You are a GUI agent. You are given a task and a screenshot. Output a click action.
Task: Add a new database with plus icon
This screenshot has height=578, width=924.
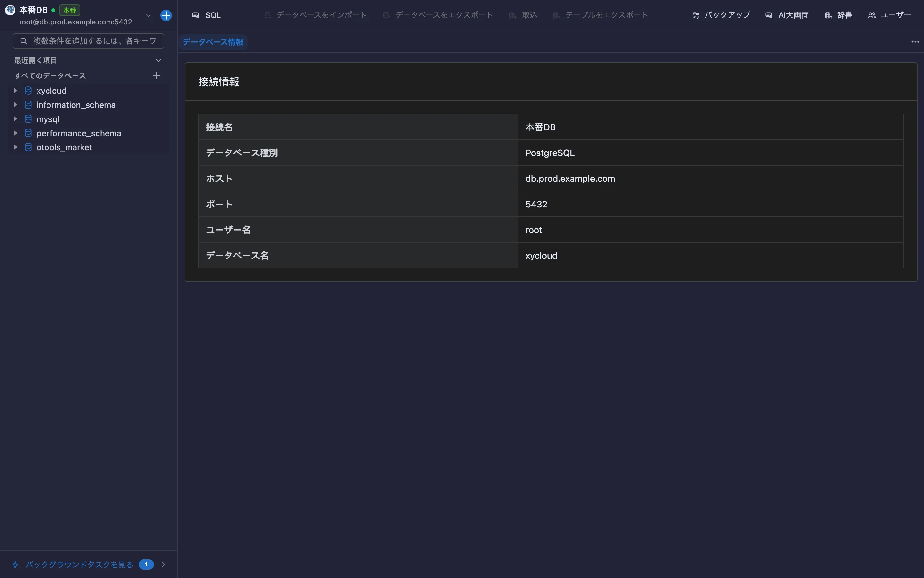click(x=157, y=76)
